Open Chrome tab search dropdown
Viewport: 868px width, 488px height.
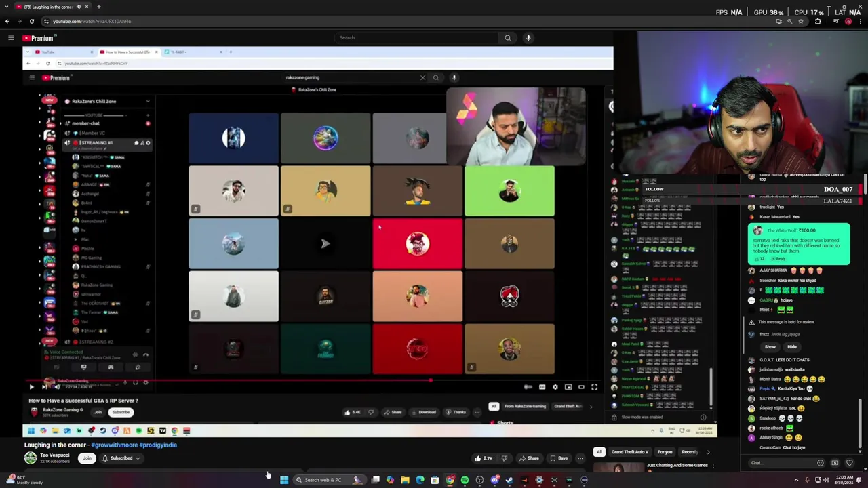pos(7,7)
